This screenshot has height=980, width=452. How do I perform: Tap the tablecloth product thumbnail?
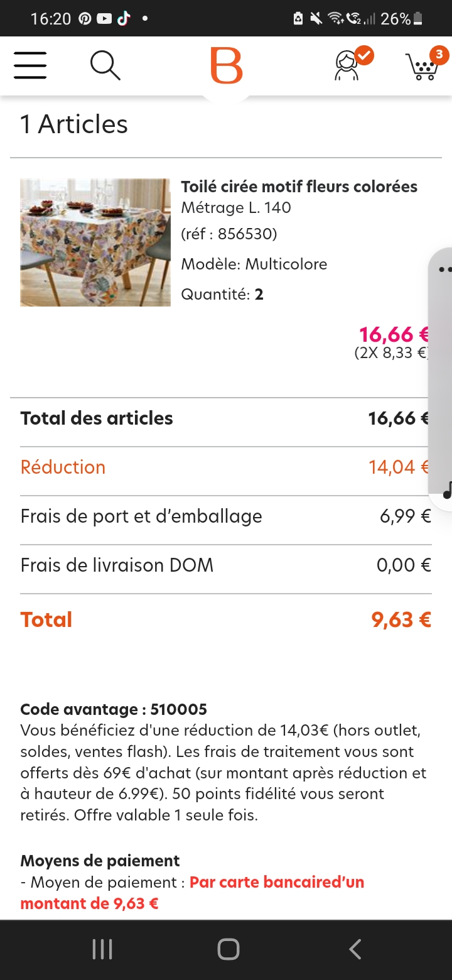click(x=95, y=242)
